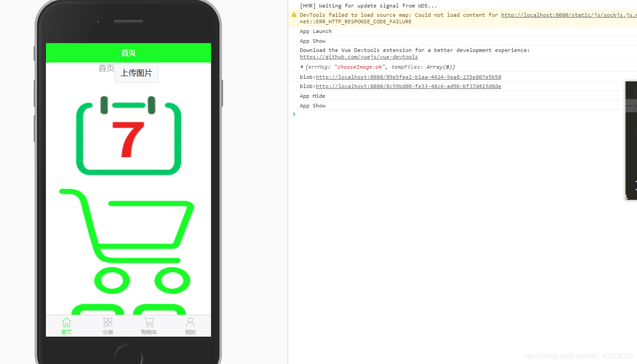The image size is (637, 364).
Task: Open the 首页 home tab icon
Action: coord(67,322)
